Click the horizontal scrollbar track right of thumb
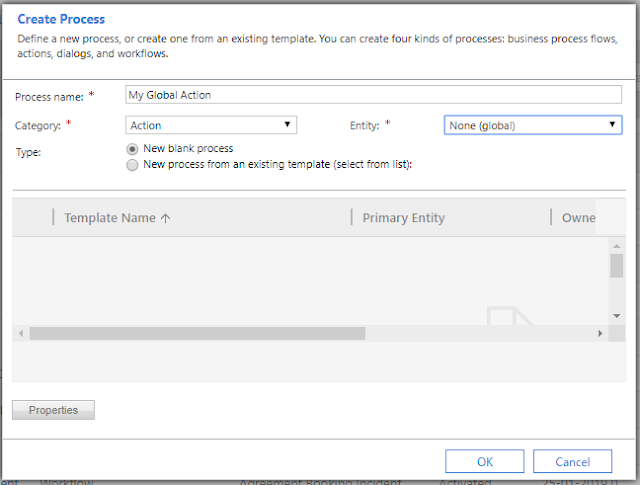Image resolution: width=640 pixels, height=485 pixels. pyautogui.click(x=450, y=333)
